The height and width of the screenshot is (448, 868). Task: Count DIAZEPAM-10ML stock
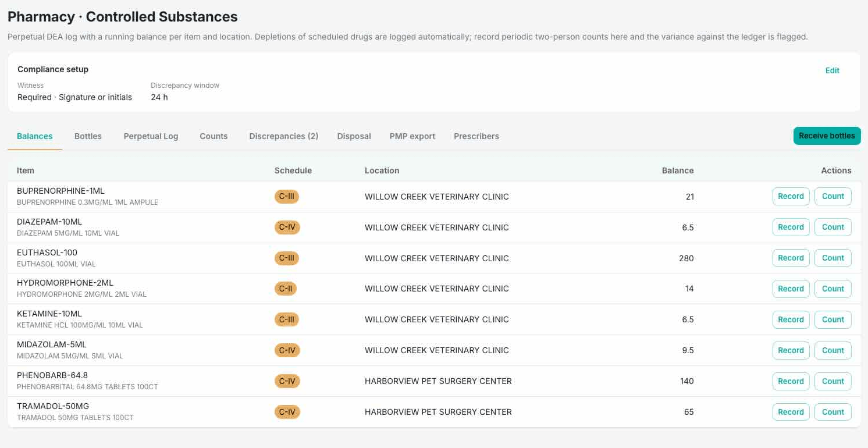833,227
